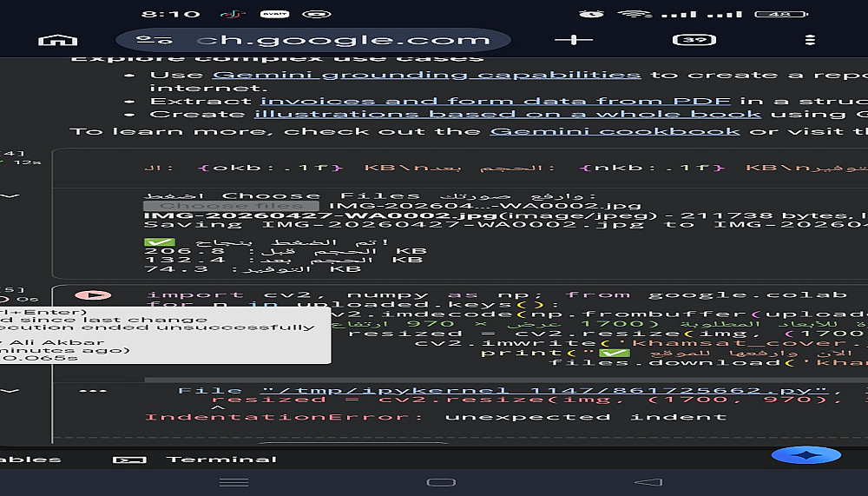This screenshot has height=496, width=868.
Task: Open the Gemini cookbook link
Action: click(615, 131)
